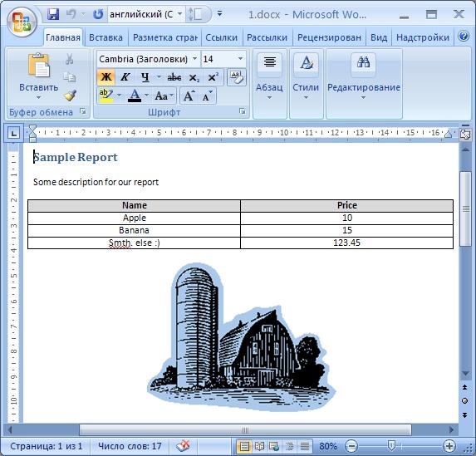
Task: Toggle ruler visibility icon above scrollbar
Action: 465,135
